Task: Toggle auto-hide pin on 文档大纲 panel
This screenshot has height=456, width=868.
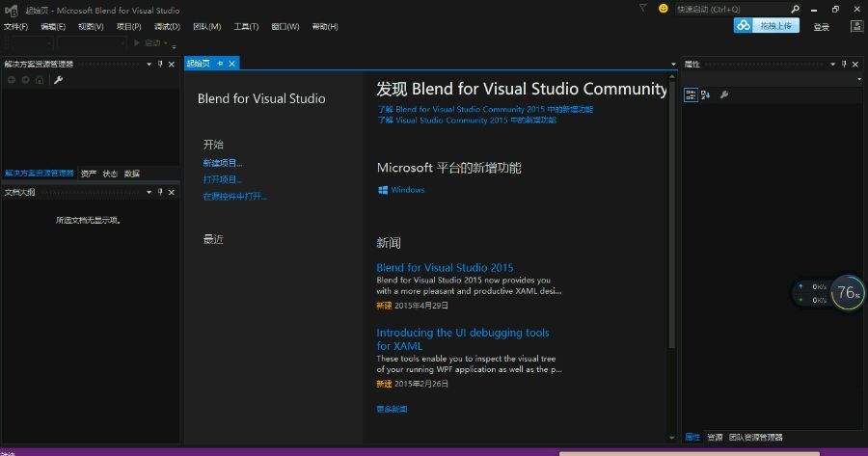Action: pyautogui.click(x=160, y=192)
